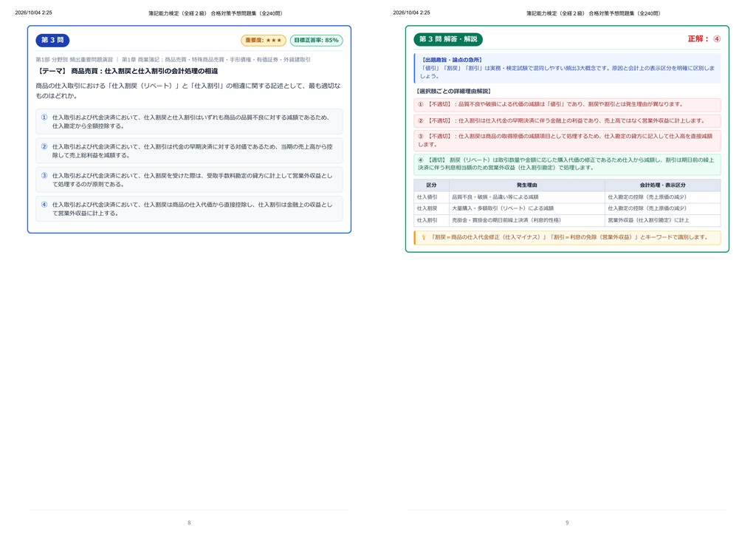Screen dimensions: 756x535
Task: Select answer option ④ about 営業外収益に計上
Action: tap(189, 208)
